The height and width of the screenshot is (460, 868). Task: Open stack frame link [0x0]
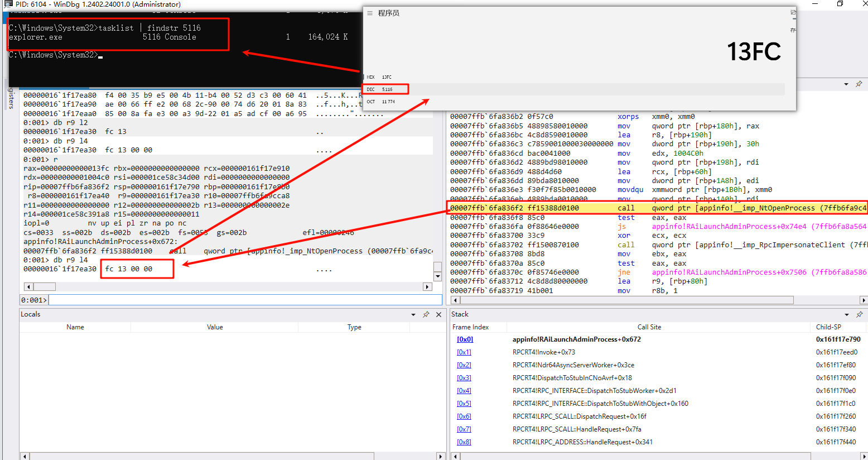pos(465,339)
